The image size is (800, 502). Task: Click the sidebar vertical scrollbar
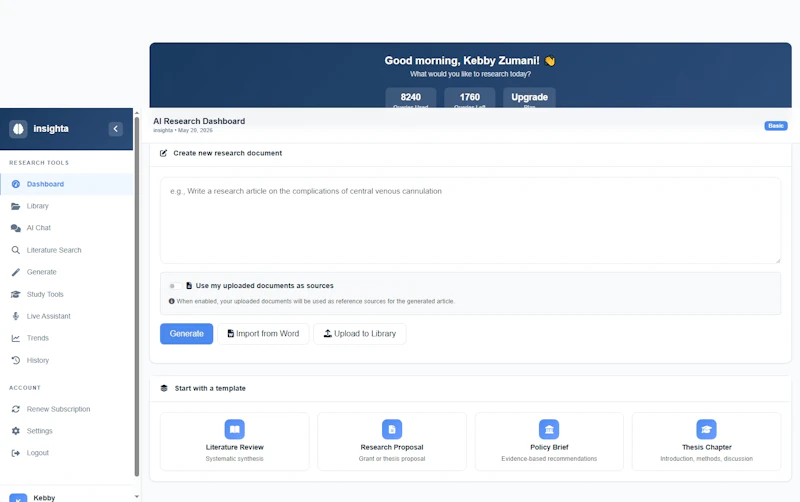(x=137, y=297)
